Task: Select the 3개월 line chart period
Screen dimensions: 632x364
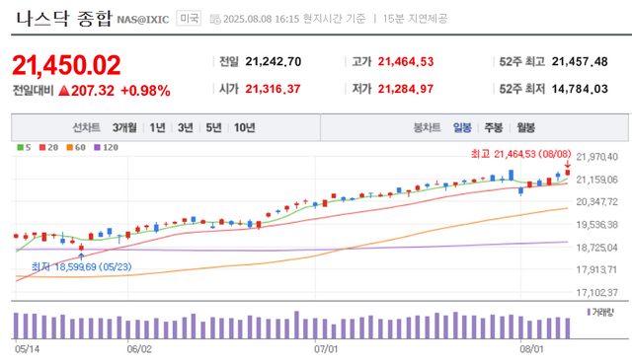Action: pos(124,127)
